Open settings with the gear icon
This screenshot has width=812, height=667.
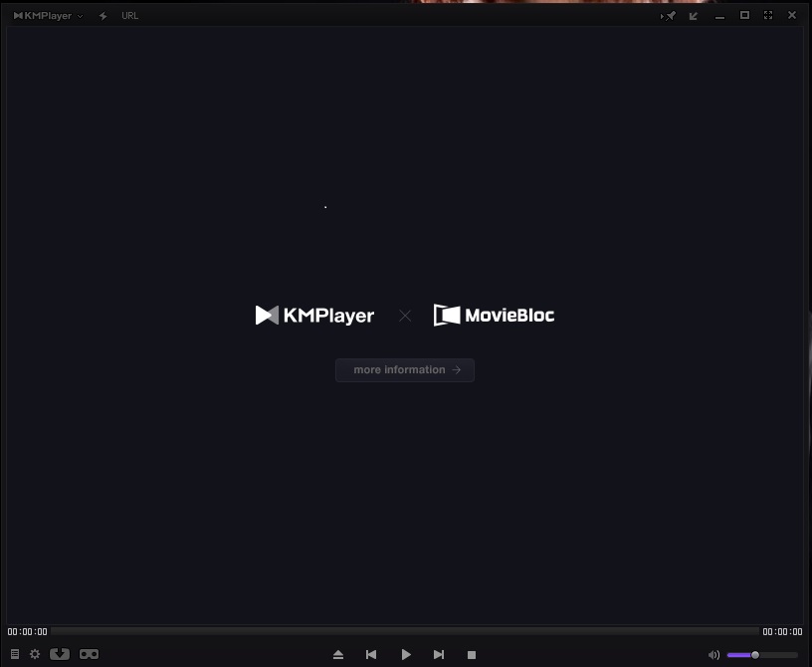pyautogui.click(x=35, y=654)
